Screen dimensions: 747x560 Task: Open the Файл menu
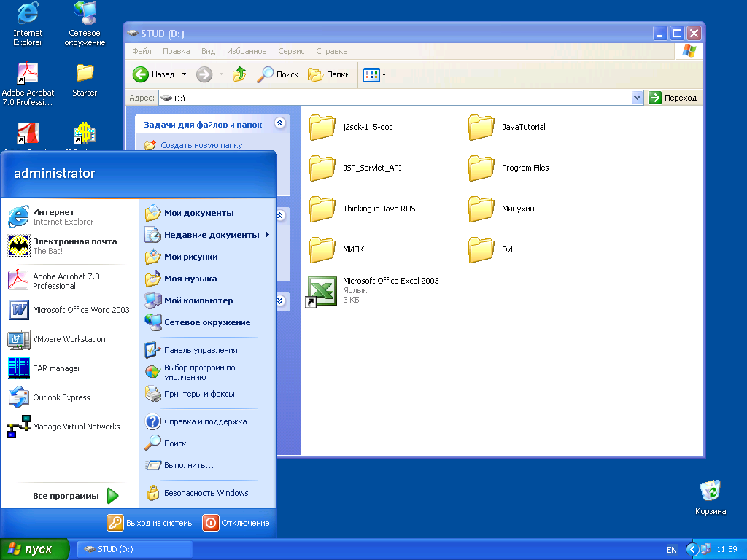142,51
